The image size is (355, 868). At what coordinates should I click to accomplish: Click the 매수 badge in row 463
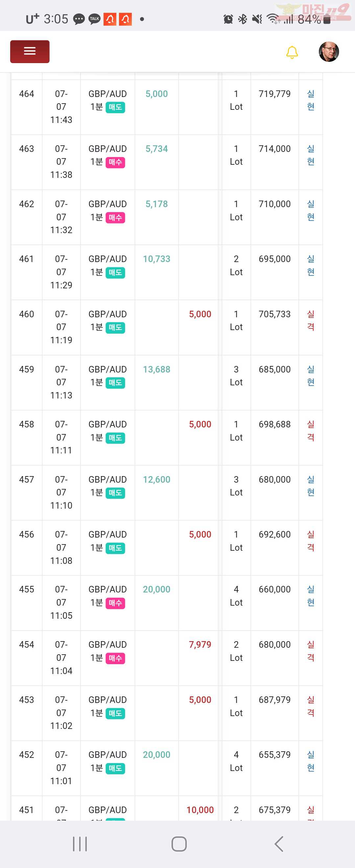(115, 162)
